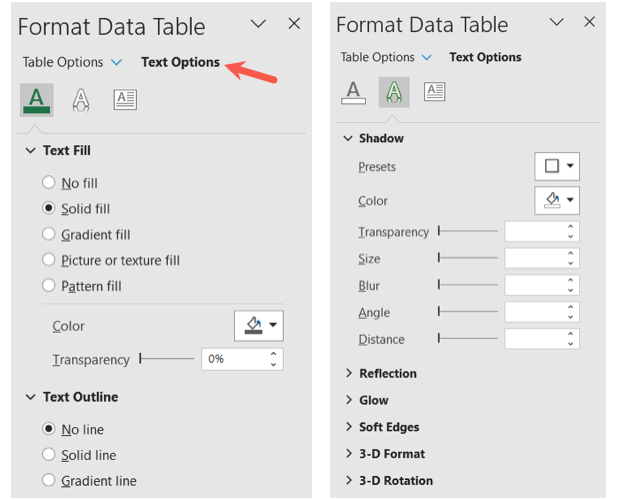The height and width of the screenshot is (500, 618).
Task: Open Text Effects icon in left panel
Action: (81, 99)
